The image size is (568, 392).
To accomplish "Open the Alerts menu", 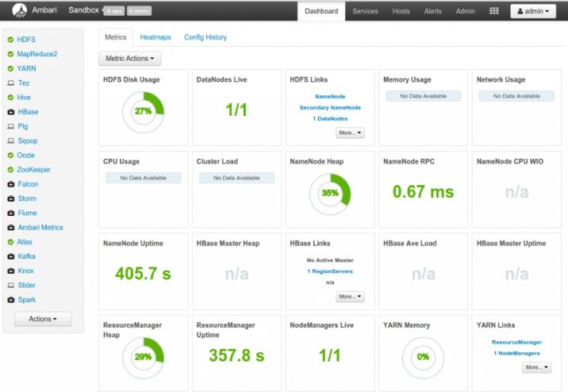I will pos(433,11).
